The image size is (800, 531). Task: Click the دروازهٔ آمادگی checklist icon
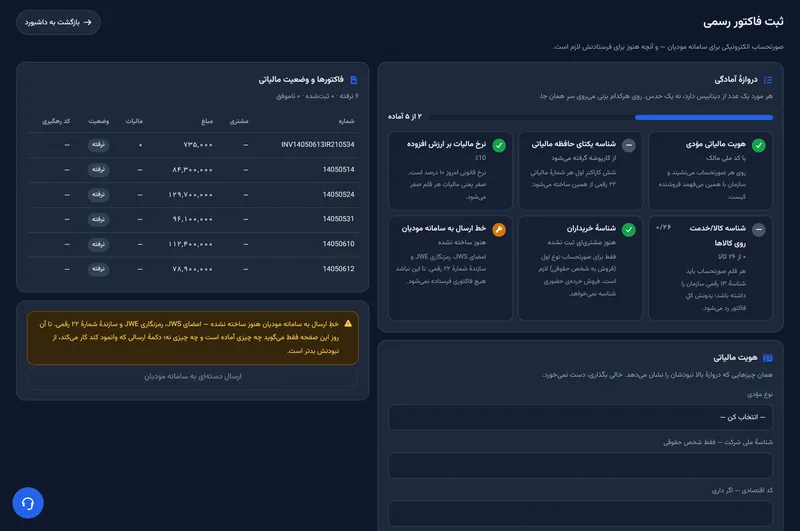coord(768,80)
